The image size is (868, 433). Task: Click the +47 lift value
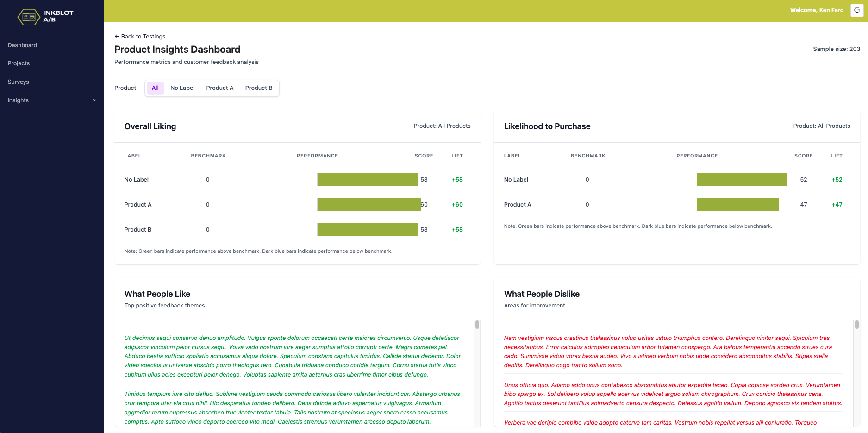pyautogui.click(x=837, y=205)
